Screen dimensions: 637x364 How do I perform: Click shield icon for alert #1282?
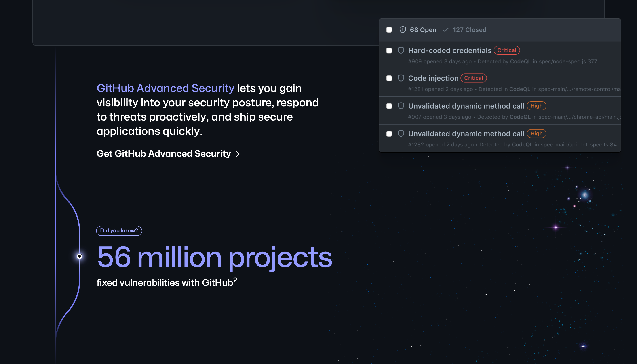coord(401,134)
